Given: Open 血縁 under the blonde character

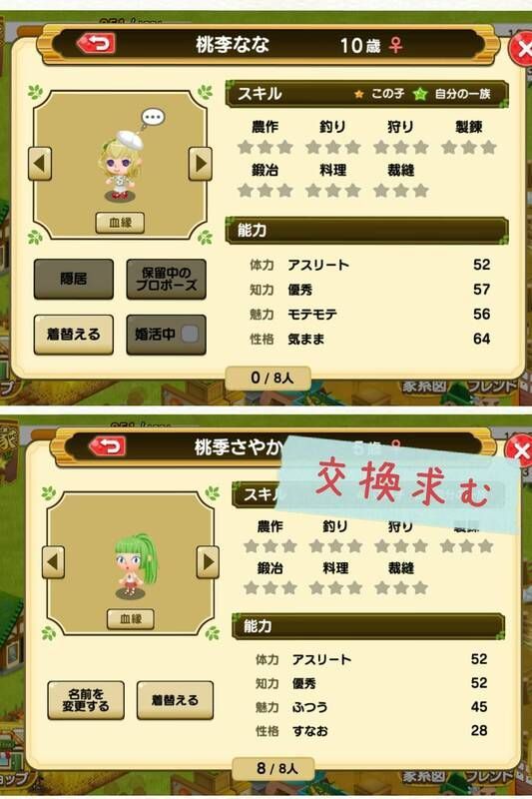Looking at the screenshot, I should 120,223.
